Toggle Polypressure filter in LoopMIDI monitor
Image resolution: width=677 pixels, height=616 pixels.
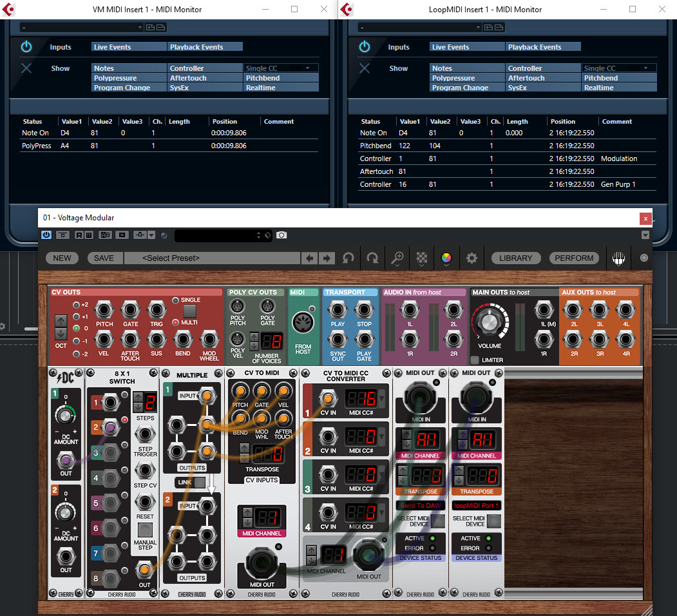point(467,78)
